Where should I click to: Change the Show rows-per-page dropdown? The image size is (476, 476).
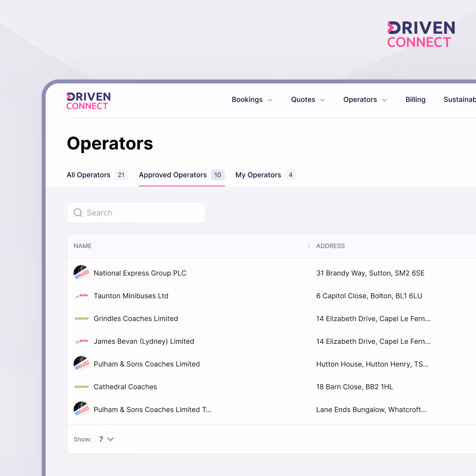click(107, 439)
